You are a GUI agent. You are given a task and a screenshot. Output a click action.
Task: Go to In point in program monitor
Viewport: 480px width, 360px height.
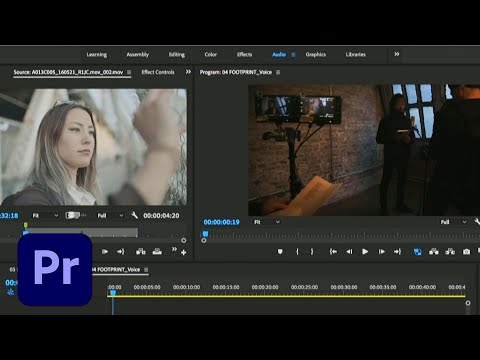coord(333,252)
